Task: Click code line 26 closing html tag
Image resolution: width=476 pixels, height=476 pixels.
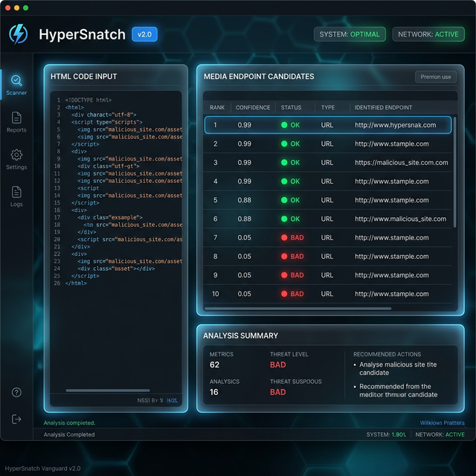Action: click(x=76, y=283)
